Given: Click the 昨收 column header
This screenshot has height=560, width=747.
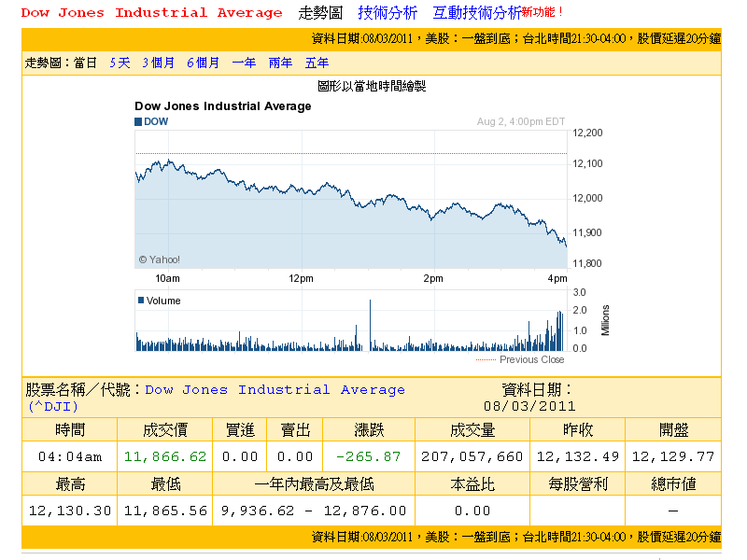Looking at the screenshot, I should point(577,430).
